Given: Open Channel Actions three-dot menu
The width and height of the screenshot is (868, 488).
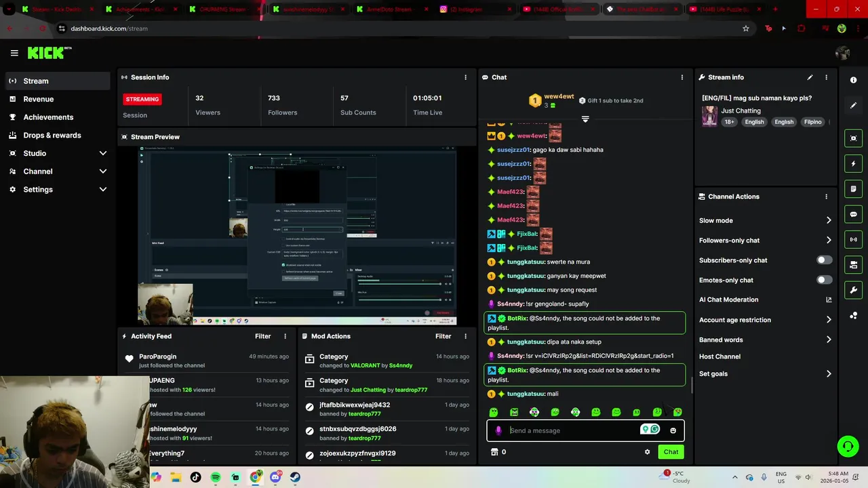Looking at the screenshot, I should (826, 197).
